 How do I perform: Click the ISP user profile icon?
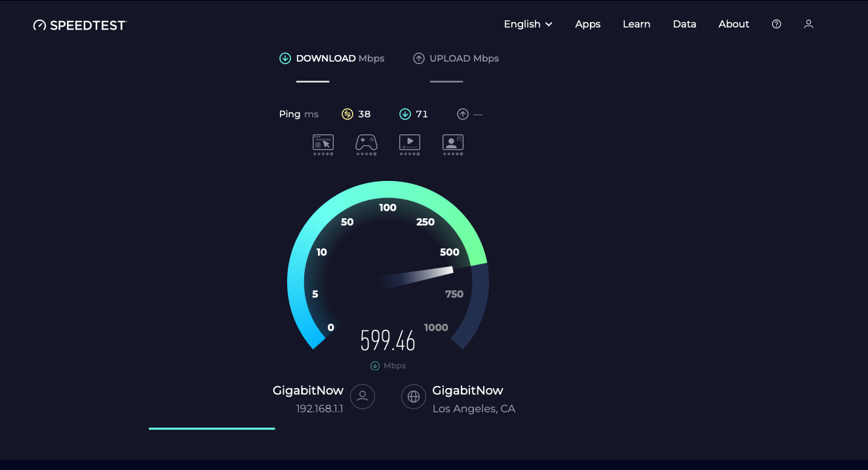coord(363,397)
